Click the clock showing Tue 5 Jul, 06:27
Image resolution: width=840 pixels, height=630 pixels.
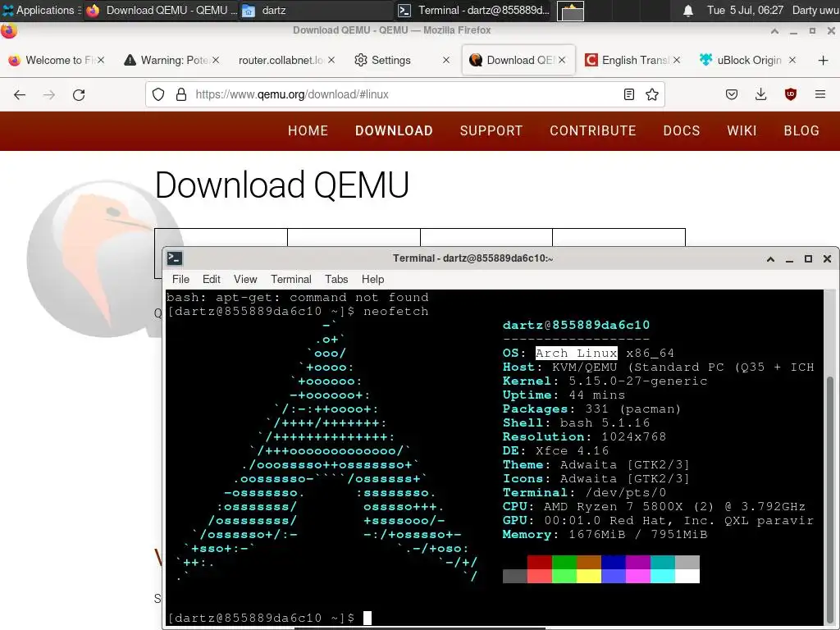(745, 10)
